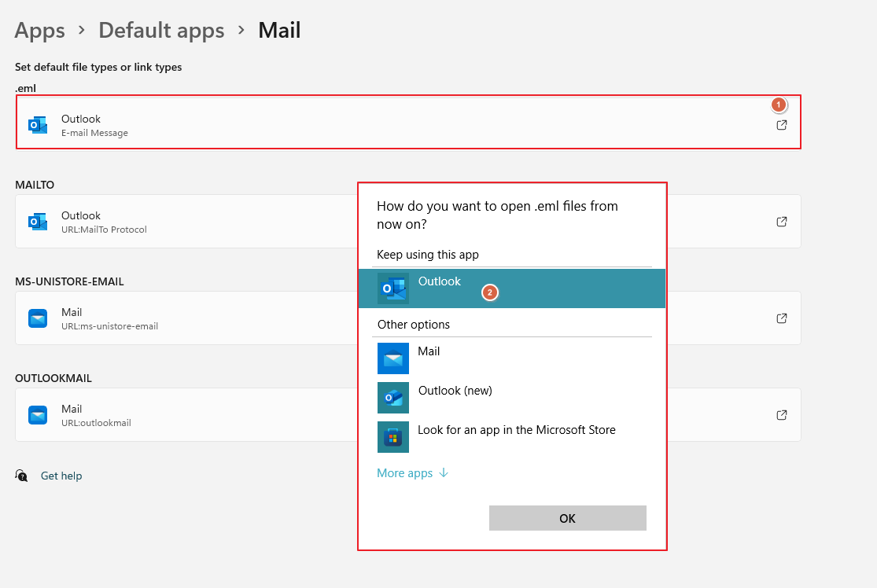Click 'Set default file types or link types' heading

98,67
